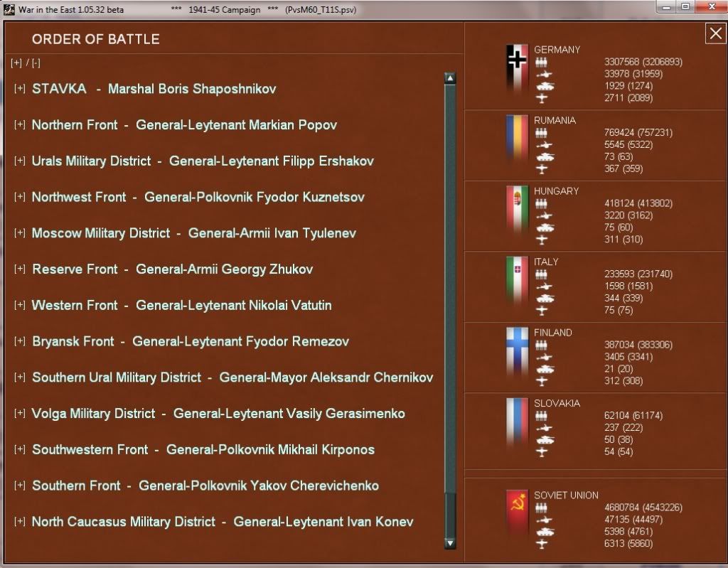Screen dimensions: 728x568
Task: Expand the Bryansk Front tree node
Action: pyautogui.click(x=20, y=342)
